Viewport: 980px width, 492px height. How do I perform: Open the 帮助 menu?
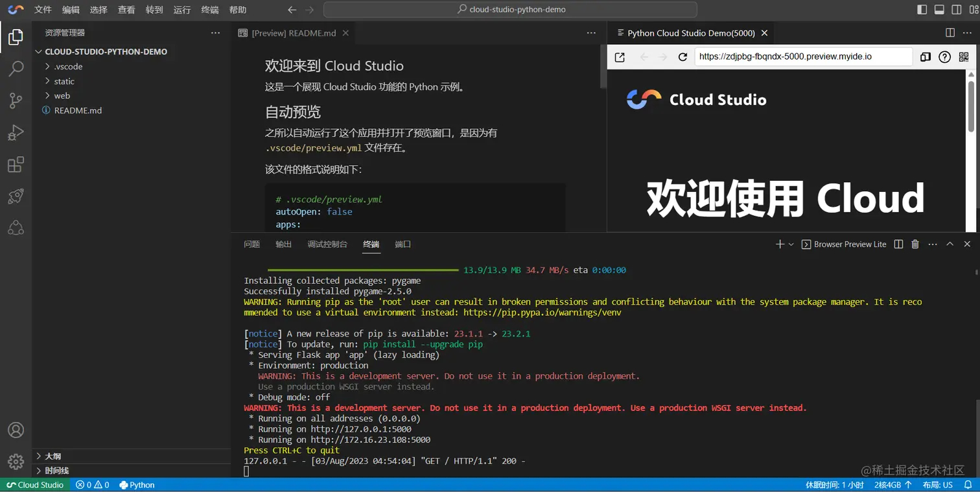click(x=238, y=10)
